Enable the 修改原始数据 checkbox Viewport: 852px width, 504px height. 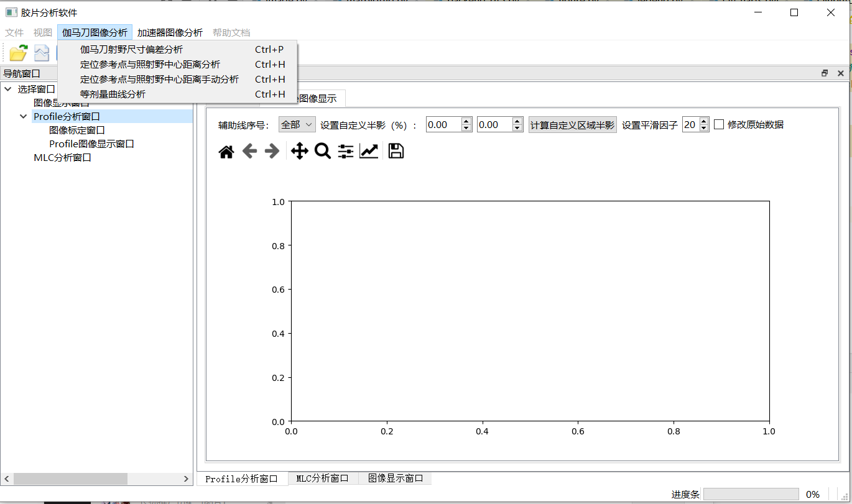click(720, 124)
